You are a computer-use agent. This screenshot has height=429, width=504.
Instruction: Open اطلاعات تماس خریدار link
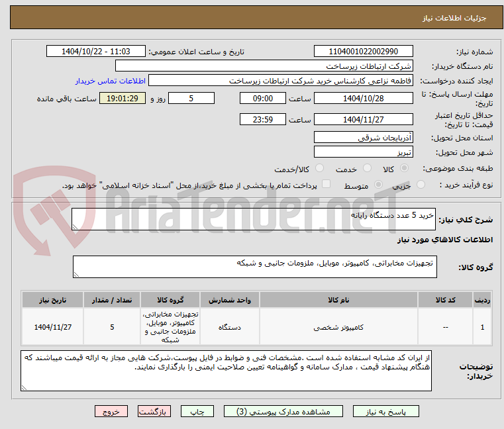click(x=111, y=81)
